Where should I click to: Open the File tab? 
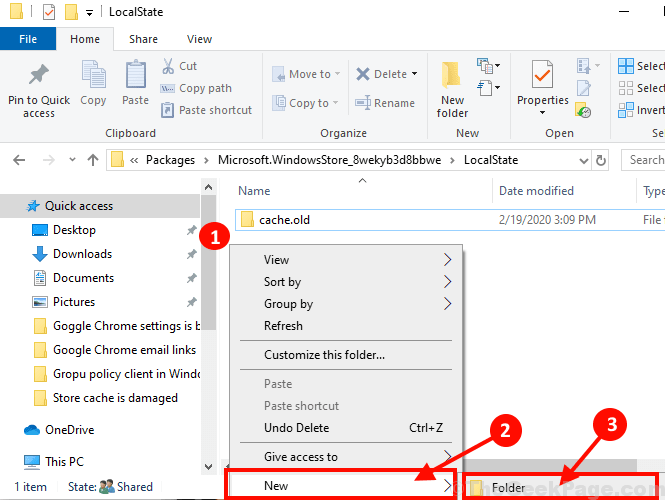tap(28, 39)
